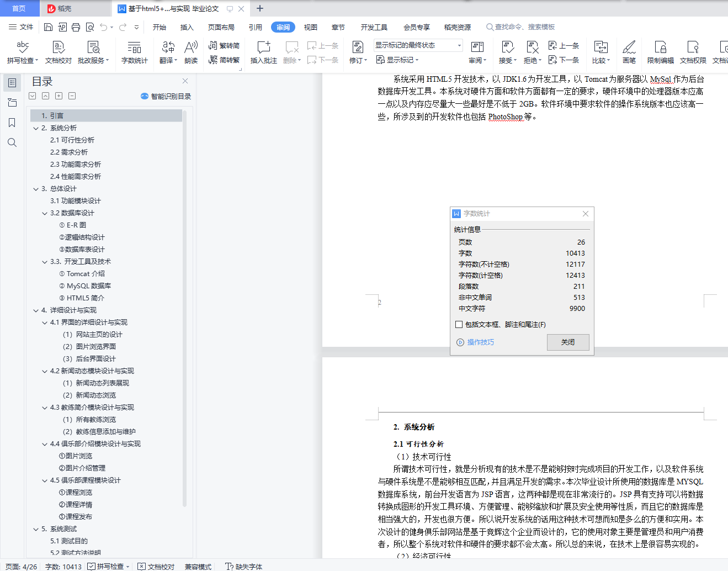Open the 显示标记的最终状态 combo box
This screenshot has width=728, height=571.
point(418,45)
